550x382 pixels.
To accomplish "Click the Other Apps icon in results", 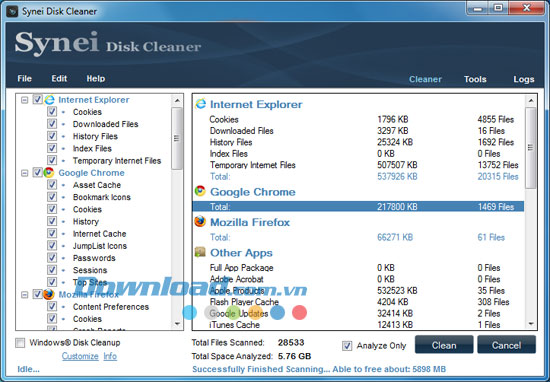I will click(200, 252).
